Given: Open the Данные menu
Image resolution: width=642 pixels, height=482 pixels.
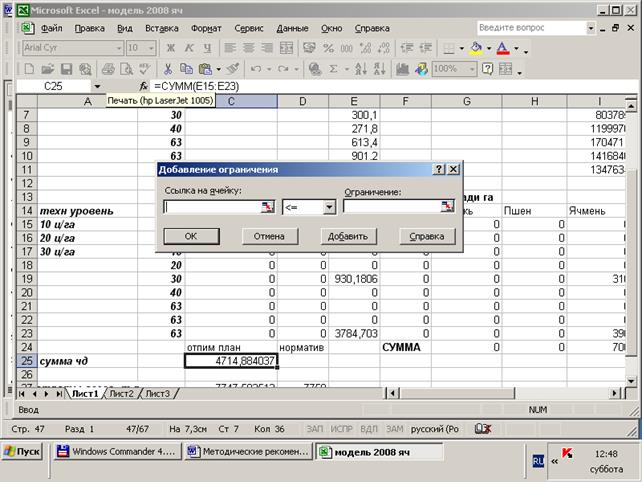Looking at the screenshot, I should click(x=292, y=28).
